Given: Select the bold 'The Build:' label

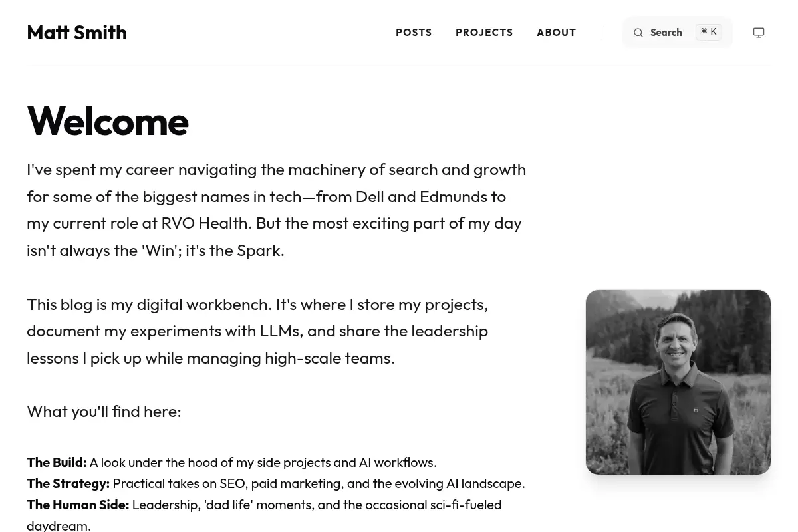Looking at the screenshot, I should coord(57,462).
